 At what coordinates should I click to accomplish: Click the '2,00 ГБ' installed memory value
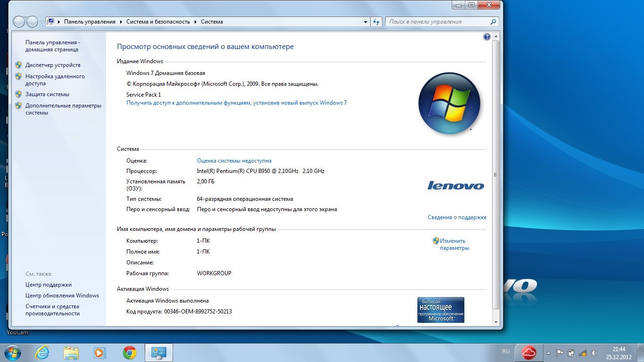pyautogui.click(x=206, y=181)
